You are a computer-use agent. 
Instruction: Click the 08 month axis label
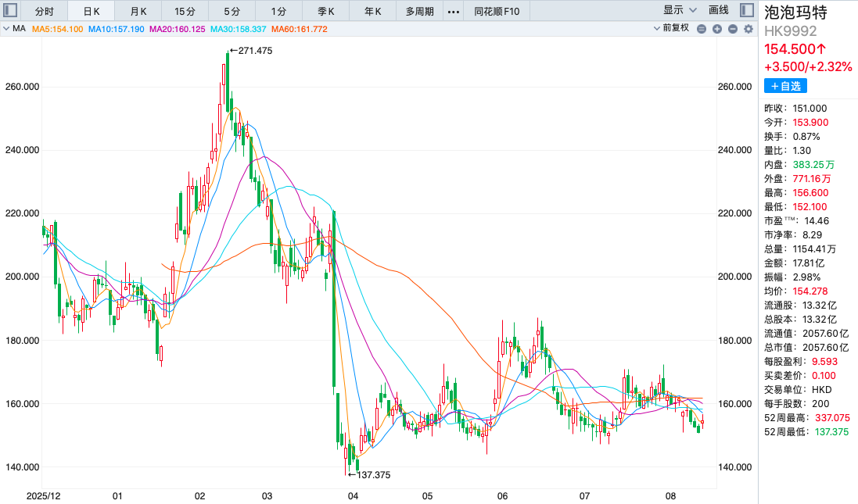(671, 496)
